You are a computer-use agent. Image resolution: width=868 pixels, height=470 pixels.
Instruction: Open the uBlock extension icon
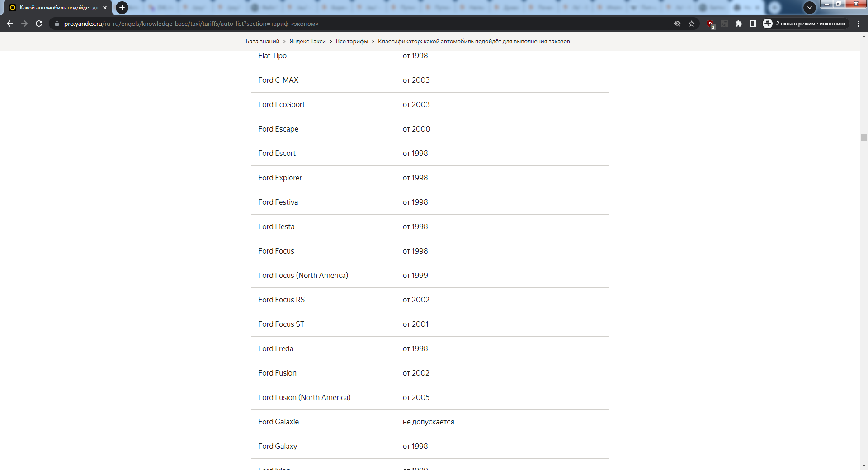click(710, 24)
